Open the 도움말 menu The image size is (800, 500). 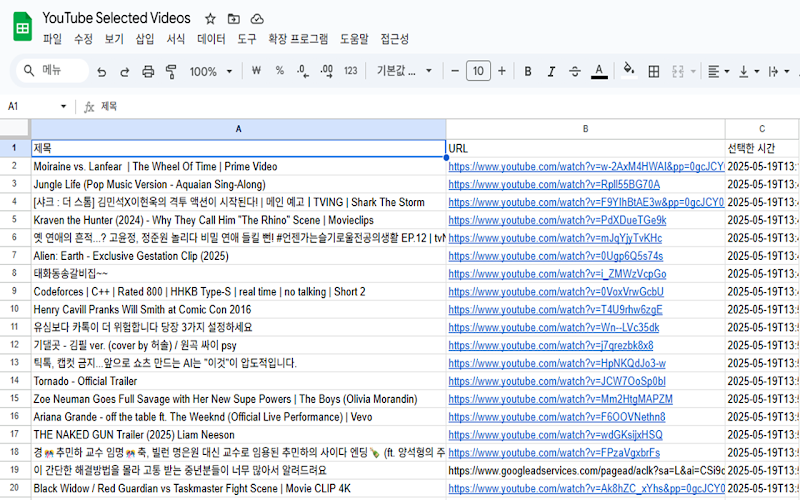pos(354,39)
